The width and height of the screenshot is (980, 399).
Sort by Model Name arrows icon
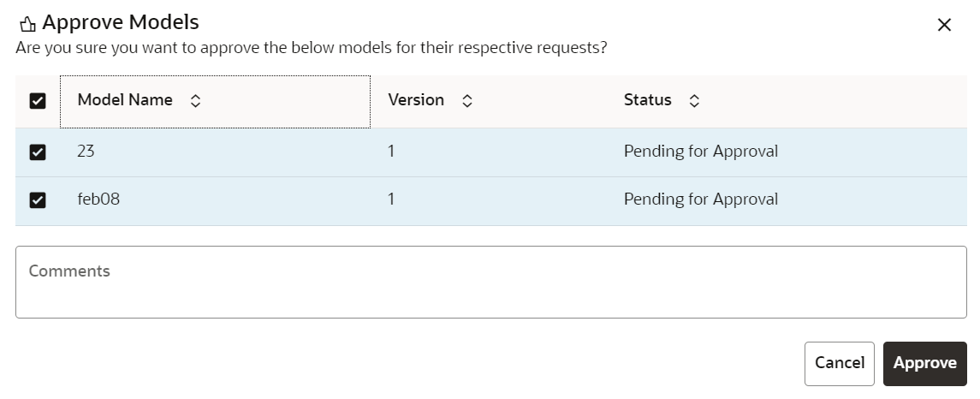pyautogui.click(x=196, y=101)
